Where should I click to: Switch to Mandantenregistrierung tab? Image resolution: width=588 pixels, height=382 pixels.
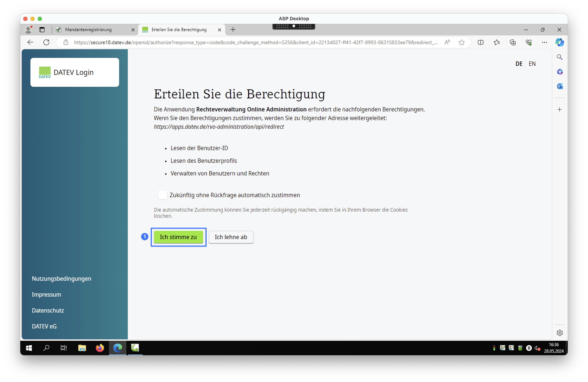(x=89, y=30)
